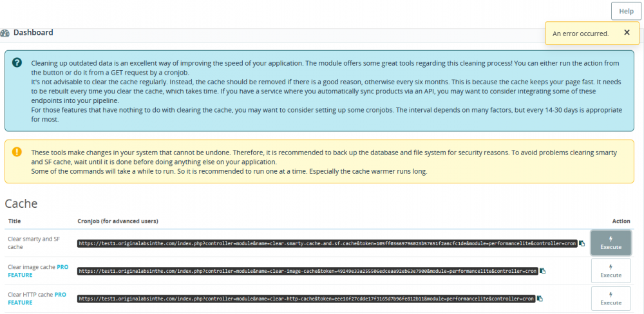This screenshot has height=314, width=644.
Task: Click the Title column header
Action: [x=14, y=221]
